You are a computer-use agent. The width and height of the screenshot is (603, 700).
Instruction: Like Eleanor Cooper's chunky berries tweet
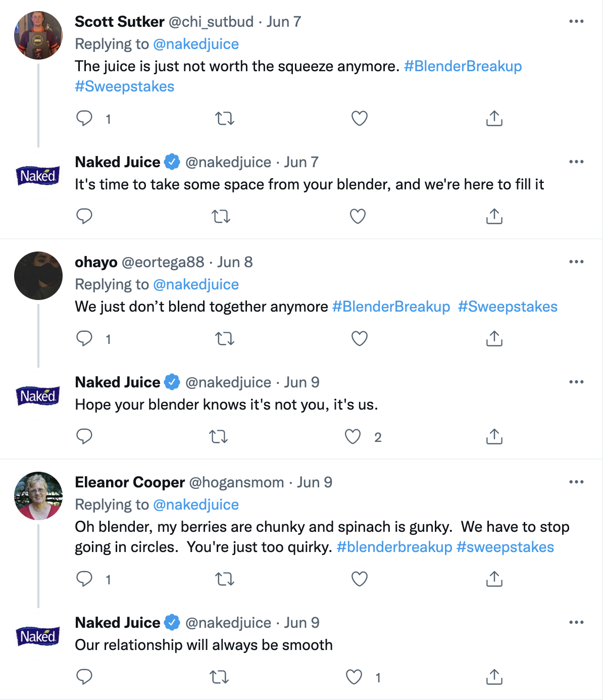[359, 579]
